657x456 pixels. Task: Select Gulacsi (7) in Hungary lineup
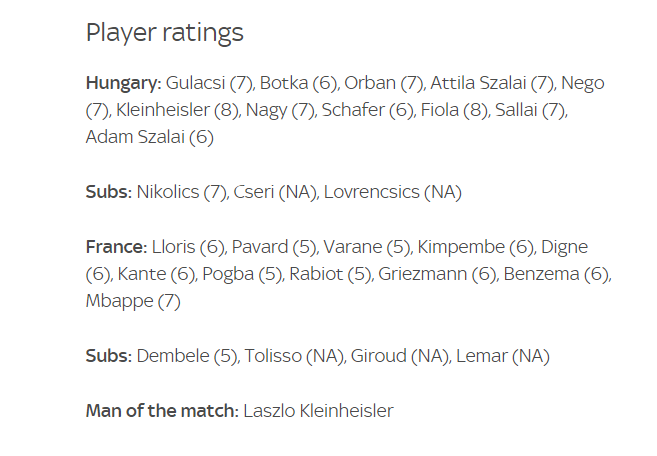210,83
